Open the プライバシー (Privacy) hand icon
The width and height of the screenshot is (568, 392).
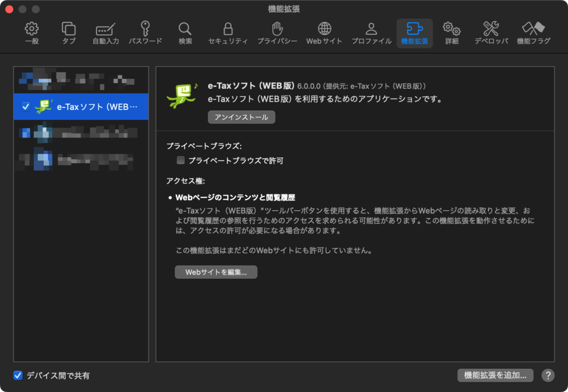click(277, 33)
